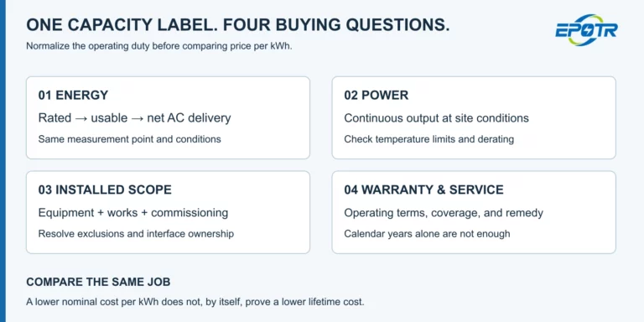Click 'Rated → usable → net AC delivery' text
The width and height of the screenshot is (644, 322).
(x=135, y=118)
